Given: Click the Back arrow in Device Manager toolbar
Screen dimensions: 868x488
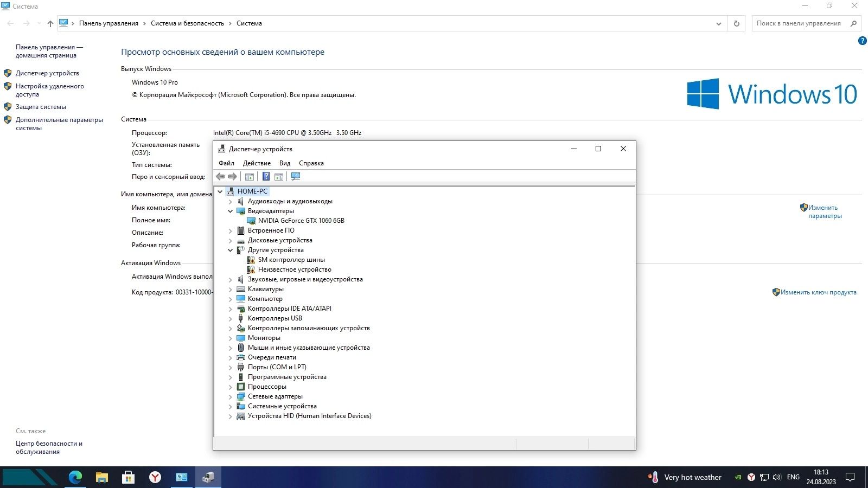Looking at the screenshot, I should pyautogui.click(x=220, y=176).
